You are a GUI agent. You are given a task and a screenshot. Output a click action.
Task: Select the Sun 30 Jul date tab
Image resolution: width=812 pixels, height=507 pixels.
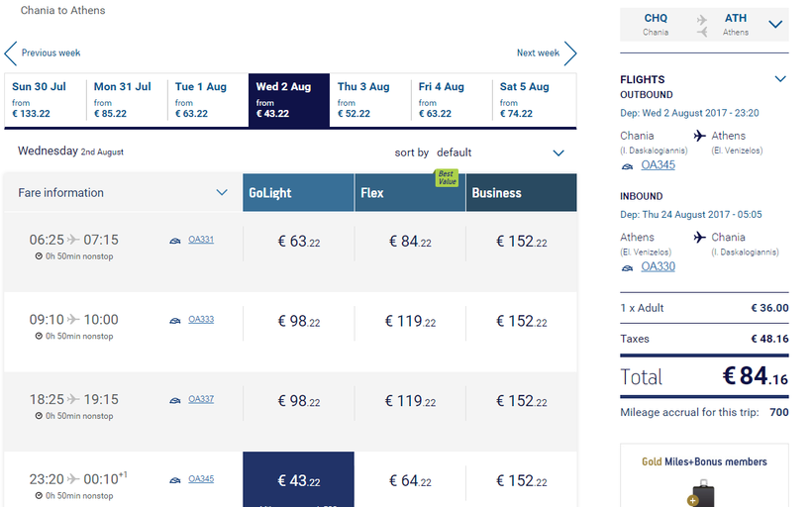45,100
